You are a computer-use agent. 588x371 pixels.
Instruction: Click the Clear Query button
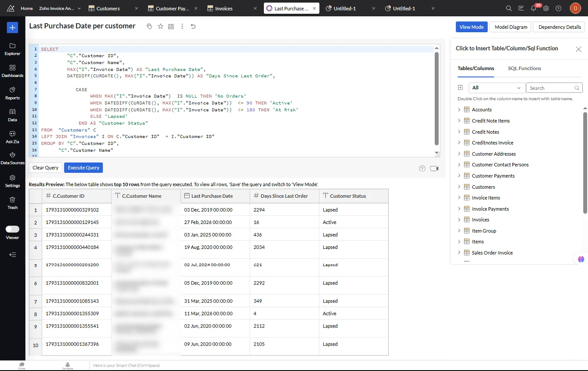tap(46, 168)
